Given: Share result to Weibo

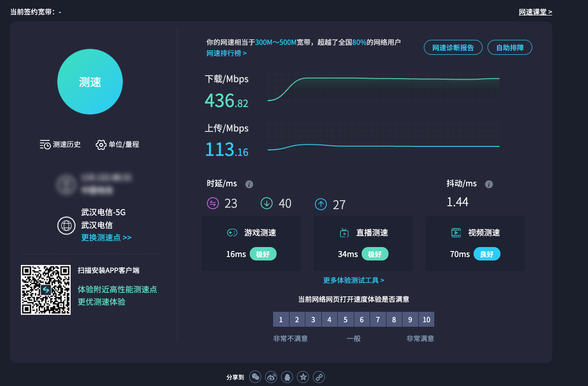Looking at the screenshot, I should 271,377.
